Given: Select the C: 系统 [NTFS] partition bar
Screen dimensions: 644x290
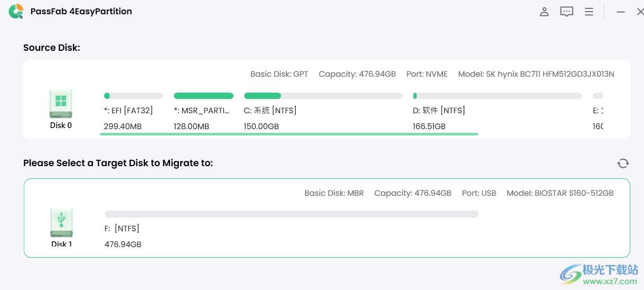Looking at the screenshot, I should [323, 96].
